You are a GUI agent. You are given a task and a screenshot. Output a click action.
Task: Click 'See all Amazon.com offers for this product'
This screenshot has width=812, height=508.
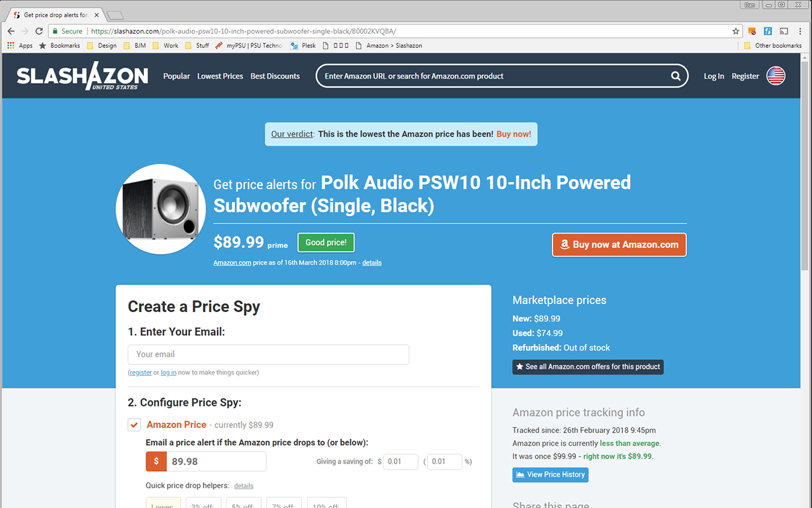pos(588,367)
